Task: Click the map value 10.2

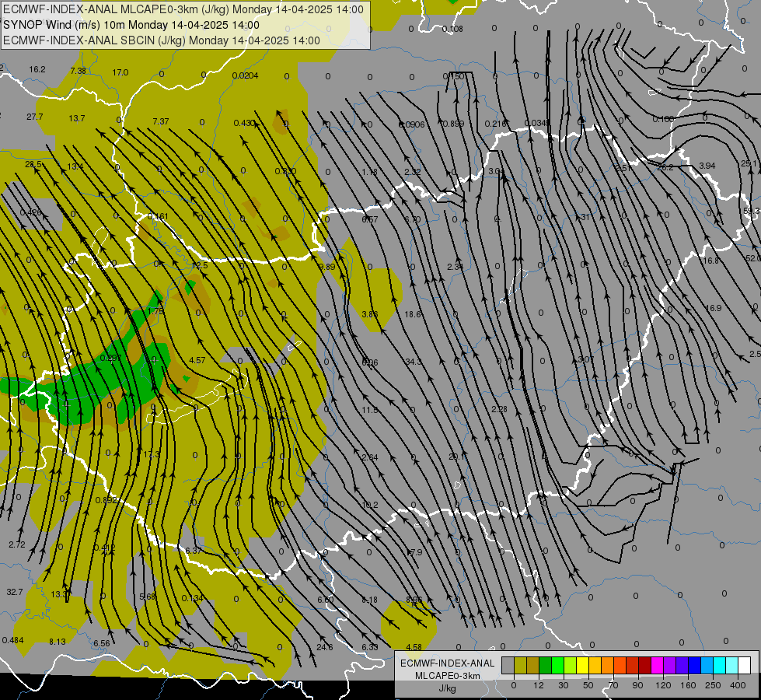Action: (369, 505)
